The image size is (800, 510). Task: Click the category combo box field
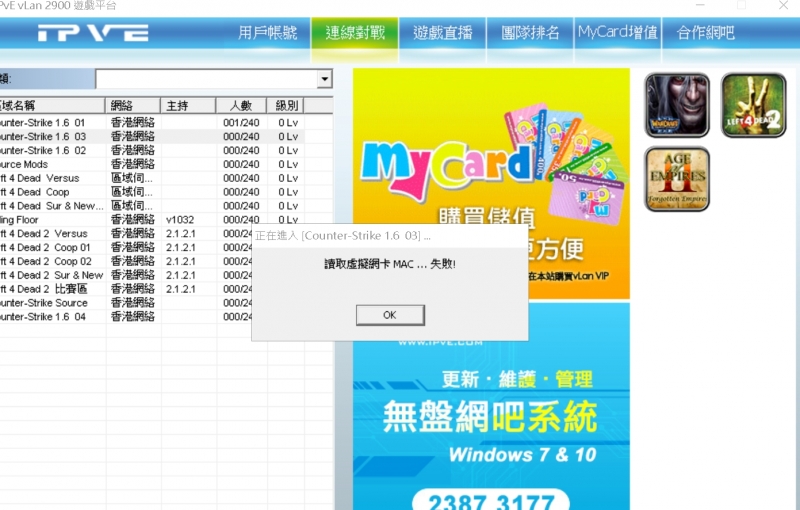(214, 79)
